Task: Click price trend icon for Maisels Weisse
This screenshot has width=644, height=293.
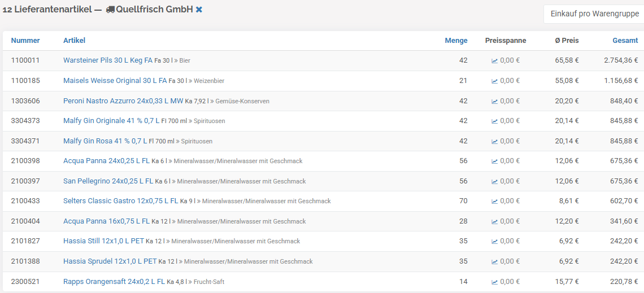Action: [495, 81]
